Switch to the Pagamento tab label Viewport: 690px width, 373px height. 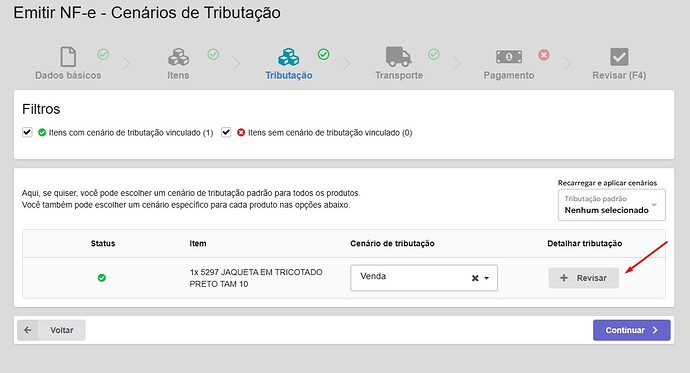point(509,75)
